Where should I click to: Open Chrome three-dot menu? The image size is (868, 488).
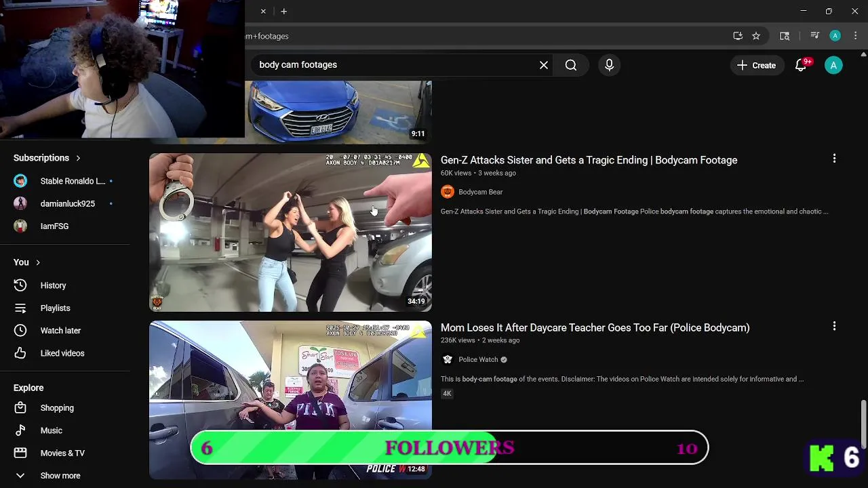856,36
